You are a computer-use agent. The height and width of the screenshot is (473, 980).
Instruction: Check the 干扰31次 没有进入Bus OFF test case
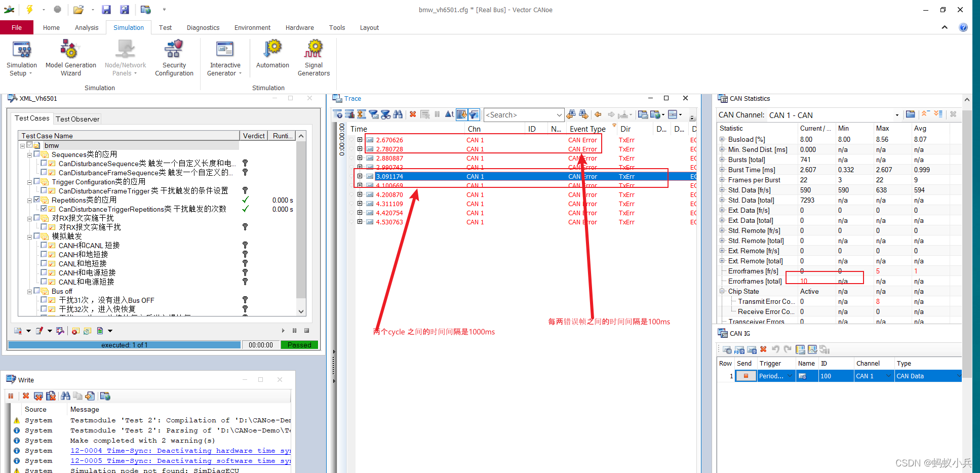(x=44, y=300)
